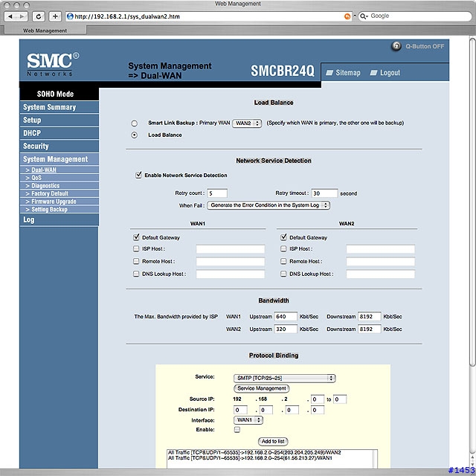Screen dimensions: 476x476
Task: Open the Setup sidebar menu
Action: tap(59, 120)
